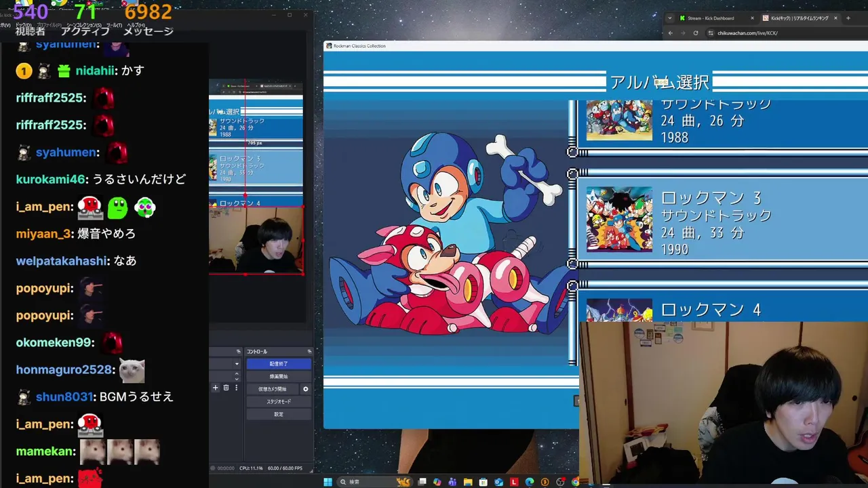Screen dimensions: 868x488
Task: Click the webcam source in OBS preview
Action: pos(256,240)
